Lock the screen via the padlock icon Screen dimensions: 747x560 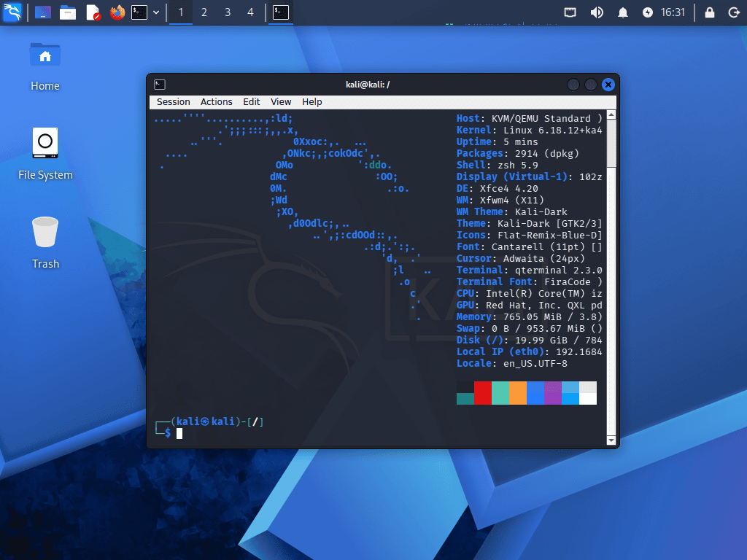tap(708, 12)
